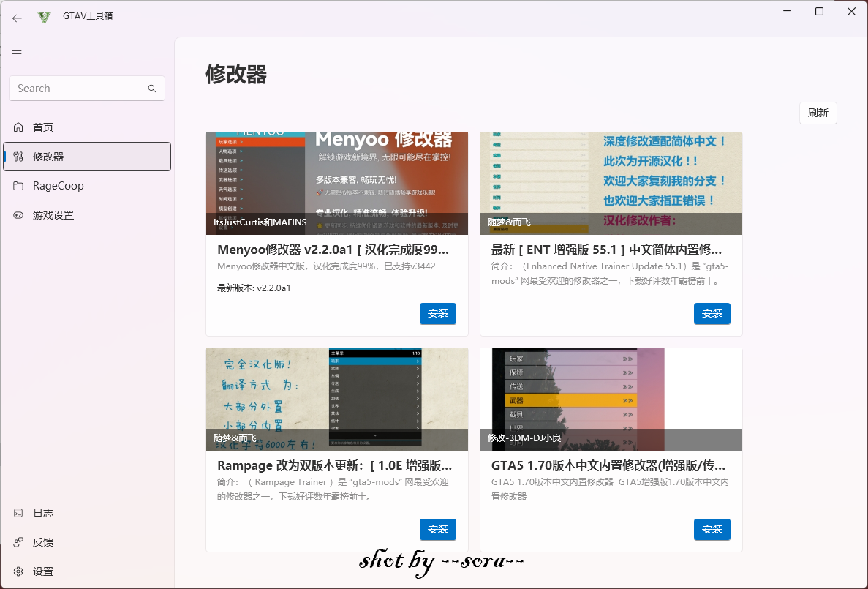Click the back arrow icon

17,18
